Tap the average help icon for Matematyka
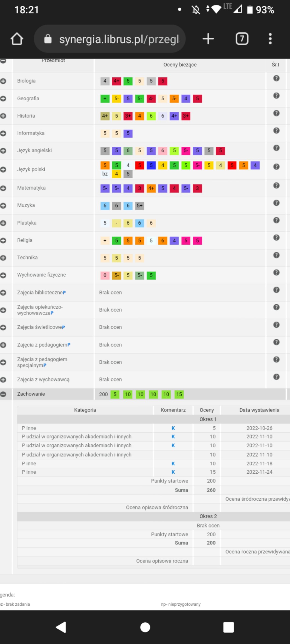290x644 pixels. click(x=276, y=186)
